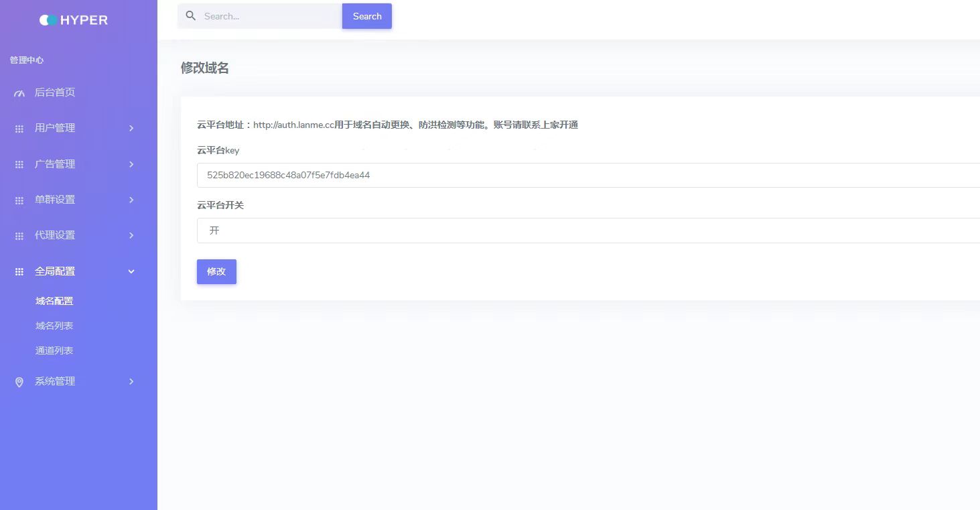Click the magnifier icon in search box

[191, 16]
